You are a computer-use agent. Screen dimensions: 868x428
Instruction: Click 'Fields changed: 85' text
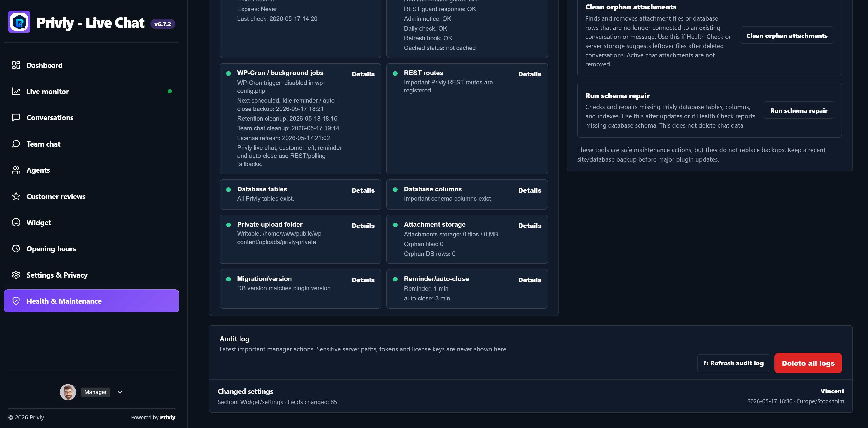[312, 402]
